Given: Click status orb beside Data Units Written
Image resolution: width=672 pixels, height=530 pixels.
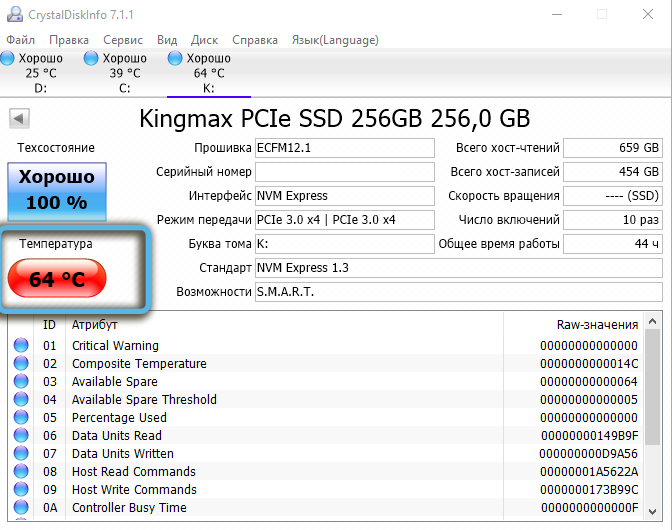Looking at the screenshot, I should pos(21,454).
